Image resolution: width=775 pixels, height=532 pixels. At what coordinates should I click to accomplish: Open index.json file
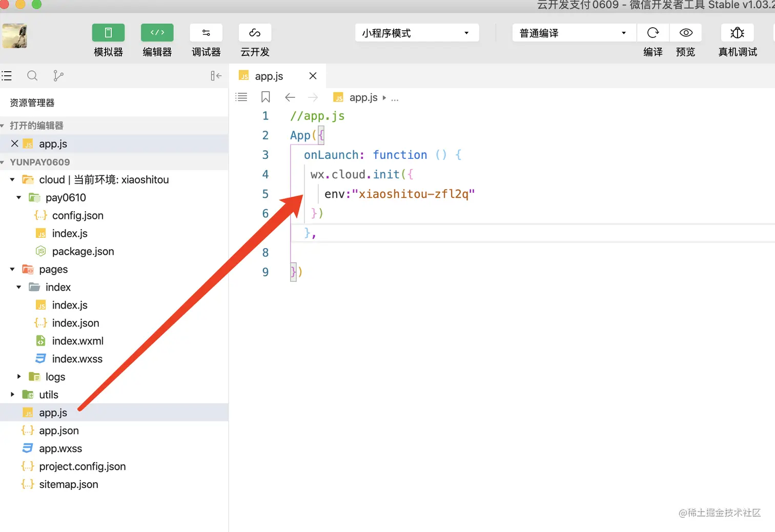click(75, 323)
